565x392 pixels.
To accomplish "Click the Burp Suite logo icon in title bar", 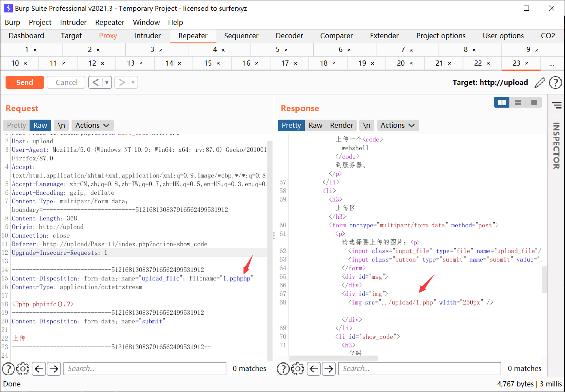I will [x=8, y=8].
